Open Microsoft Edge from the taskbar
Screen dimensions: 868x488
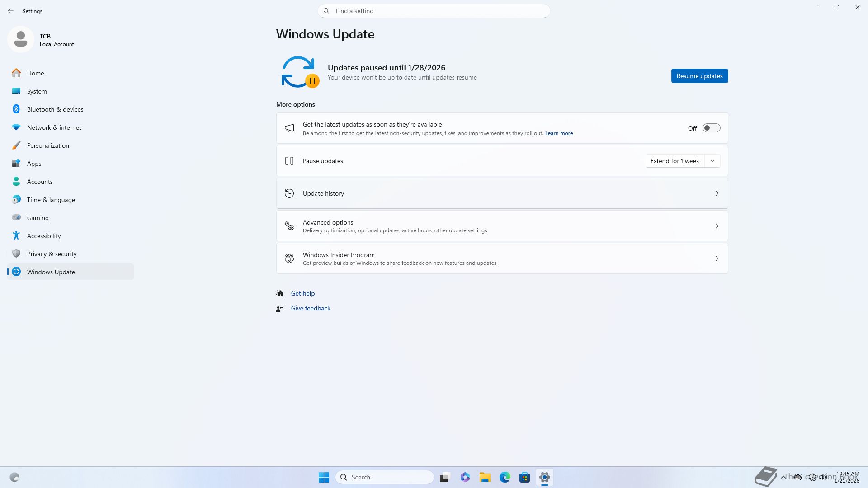click(x=505, y=477)
